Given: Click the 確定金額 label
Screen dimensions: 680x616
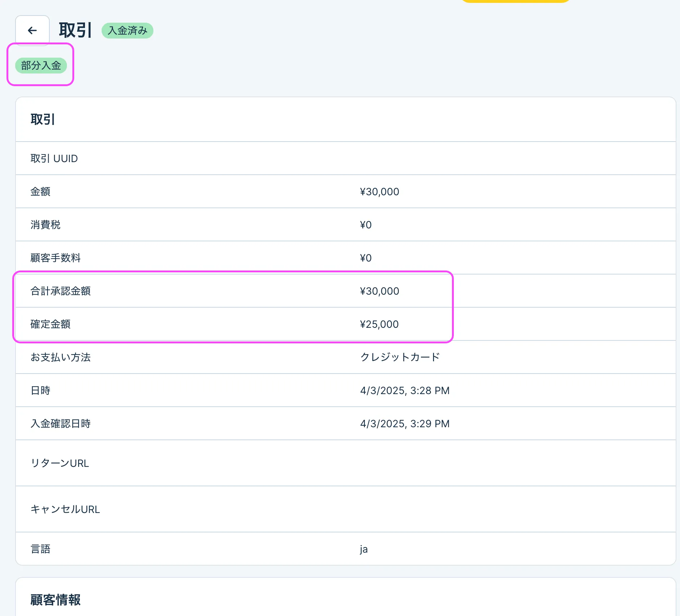Looking at the screenshot, I should tap(50, 324).
